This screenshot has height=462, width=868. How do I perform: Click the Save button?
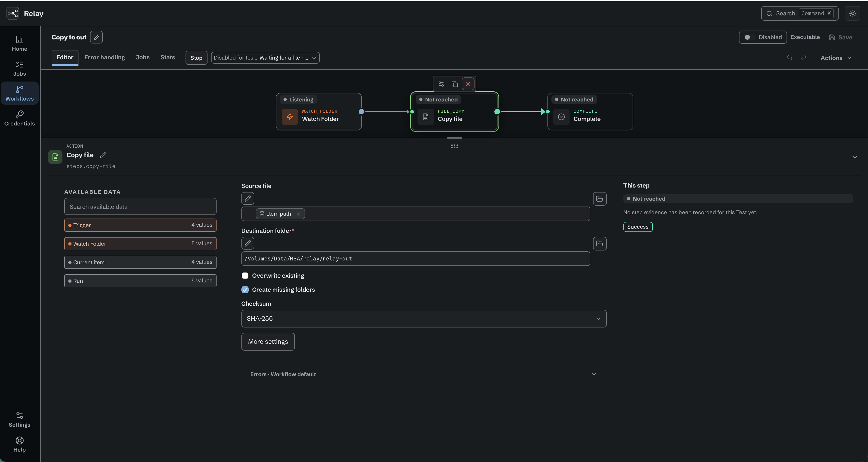click(840, 37)
